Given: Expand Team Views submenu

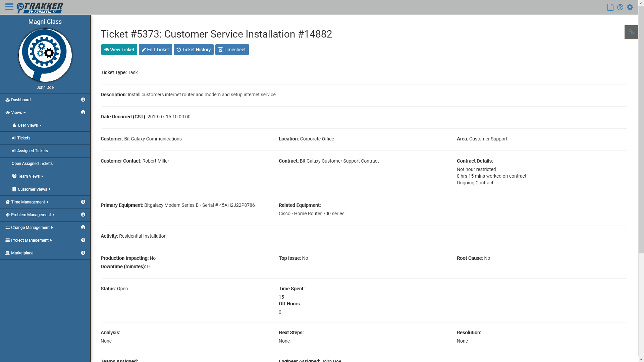Looking at the screenshot, I should pos(30,176).
